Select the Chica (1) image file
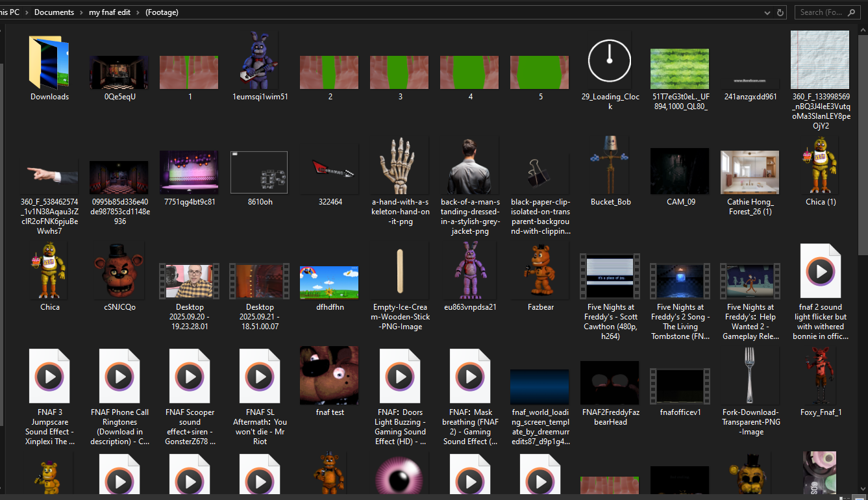868x500 pixels. pyautogui.click(x=819, y=166)
